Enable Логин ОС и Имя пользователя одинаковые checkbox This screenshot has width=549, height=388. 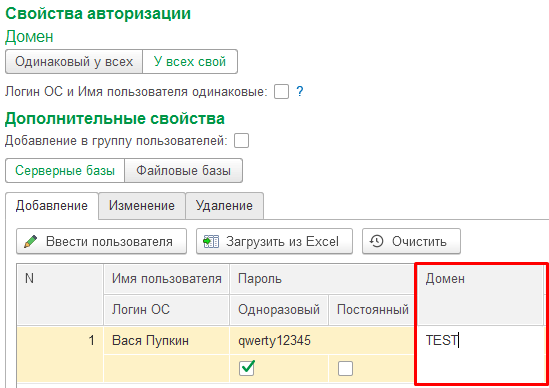[282, 92]
